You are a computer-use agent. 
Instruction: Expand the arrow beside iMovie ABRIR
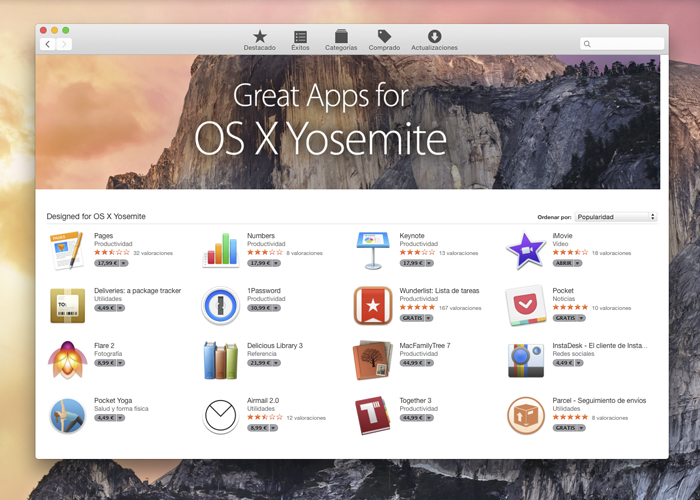click(x=578, y=263)
